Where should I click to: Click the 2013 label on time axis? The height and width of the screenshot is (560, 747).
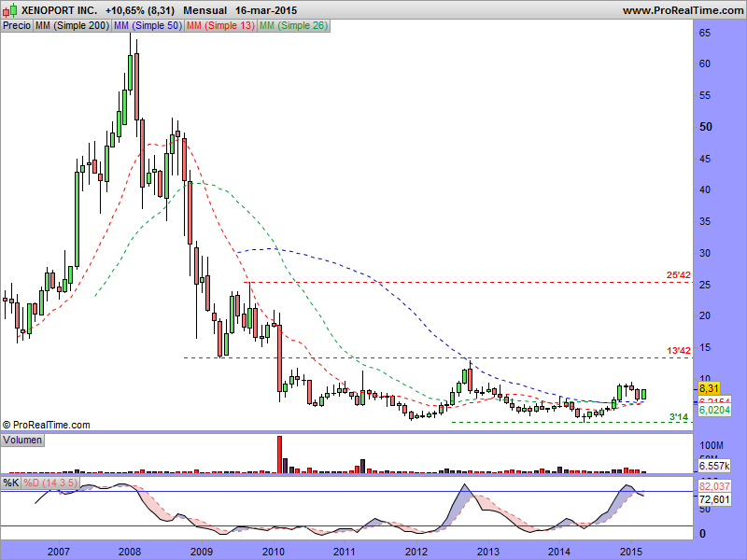pos(488,552)
